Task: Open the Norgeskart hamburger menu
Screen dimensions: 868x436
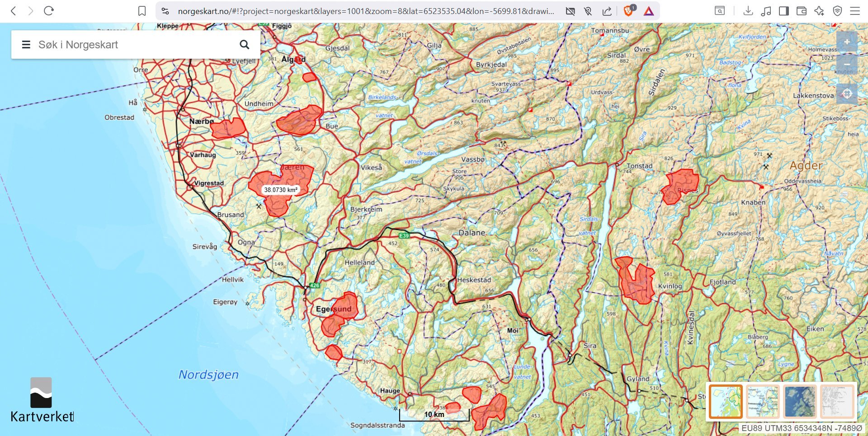Action: click(26, 45)
